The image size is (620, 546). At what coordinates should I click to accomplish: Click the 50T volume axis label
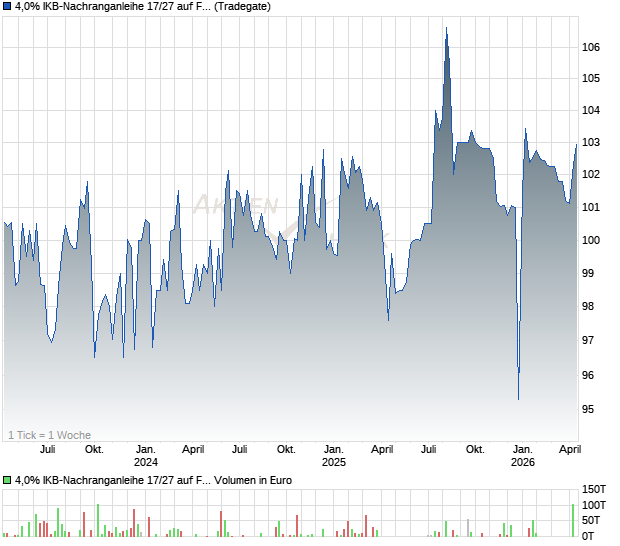pos(591,520)
